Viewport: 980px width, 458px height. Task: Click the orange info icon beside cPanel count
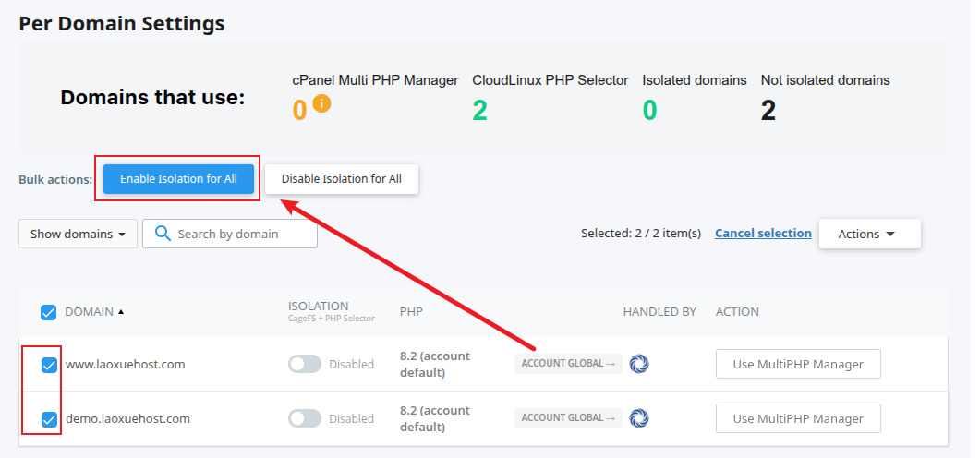pyautogui.click(x=321, y=103)
